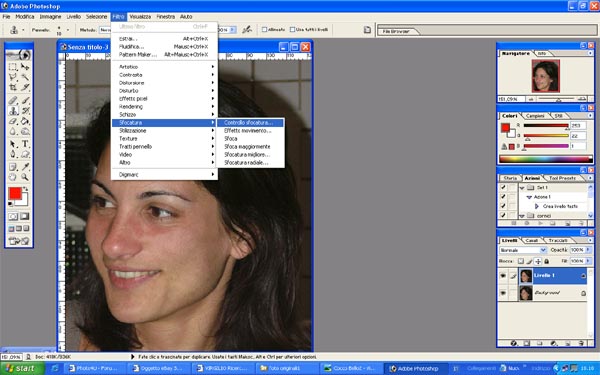Select the Crop tool in toolbox

tap(13, 87)
